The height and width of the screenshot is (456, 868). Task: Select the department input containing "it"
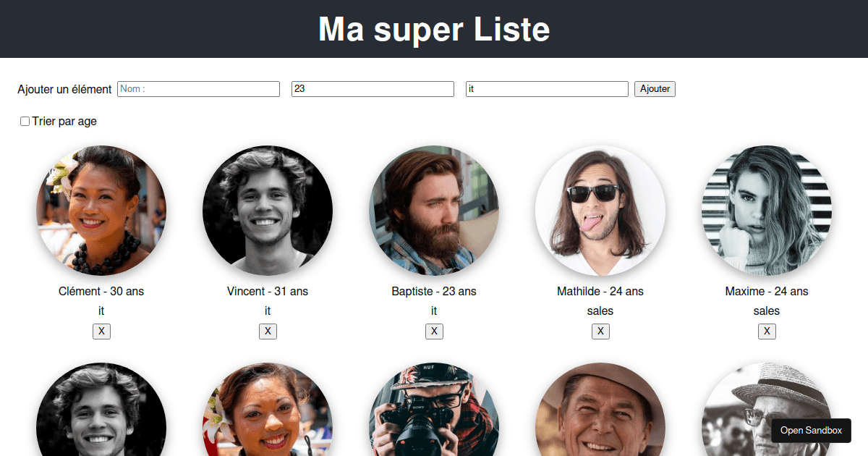547,88
